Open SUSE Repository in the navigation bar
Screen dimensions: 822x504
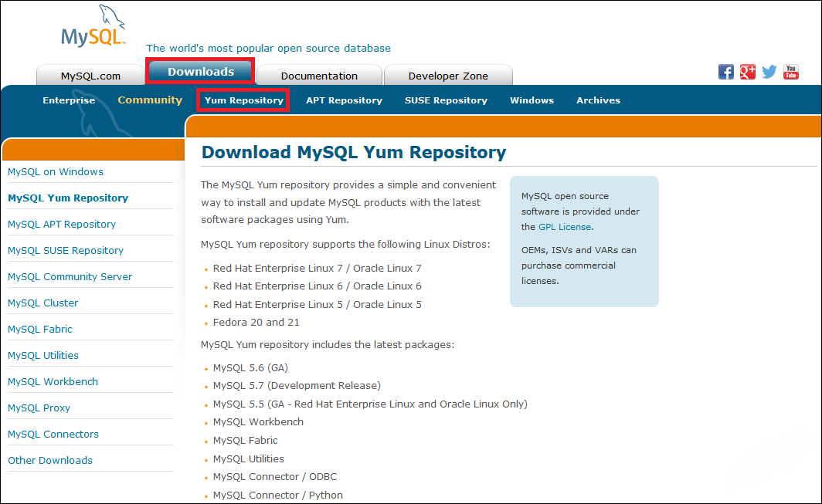pos(446,100)
